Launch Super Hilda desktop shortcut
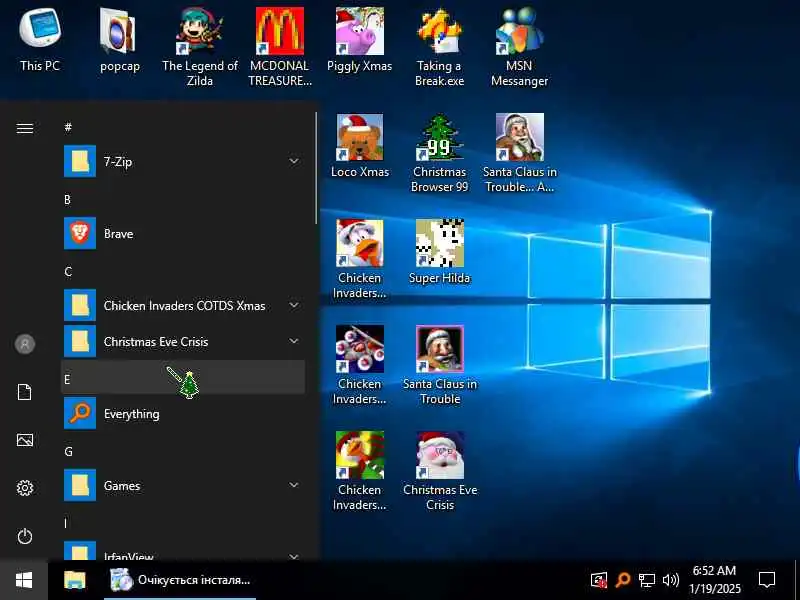This screenshot has width=800, height=600. [x=439, y=252]
